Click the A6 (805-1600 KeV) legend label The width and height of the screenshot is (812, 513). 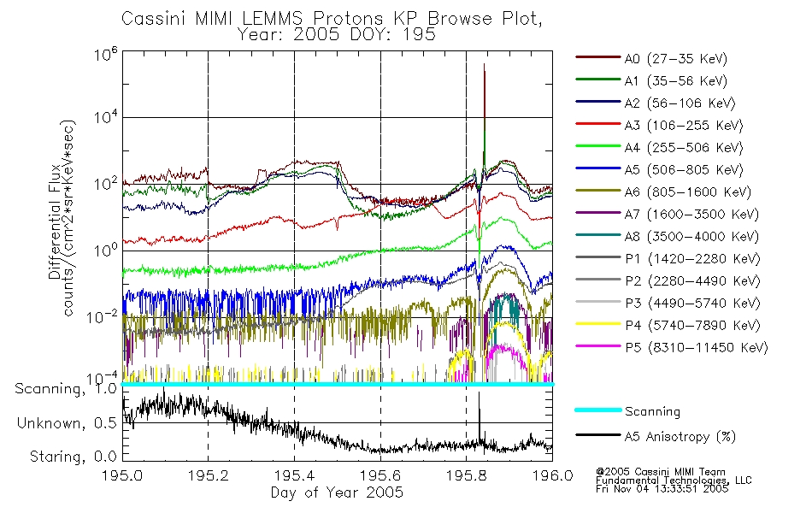point(688,192)
